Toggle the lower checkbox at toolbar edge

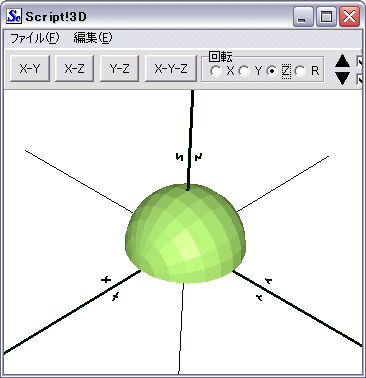coord(360,80)
